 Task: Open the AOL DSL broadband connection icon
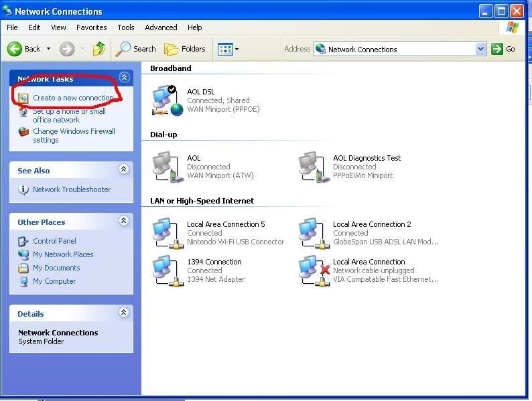[x=167, y=100]
